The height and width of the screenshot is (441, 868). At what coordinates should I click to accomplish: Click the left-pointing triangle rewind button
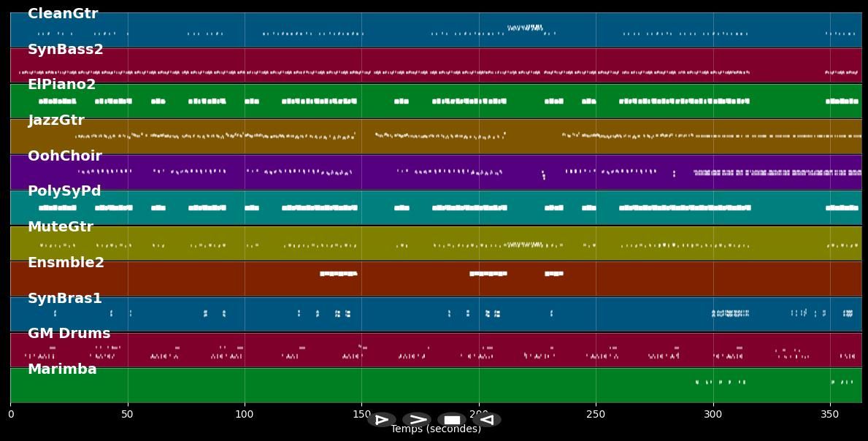point(487,420)
